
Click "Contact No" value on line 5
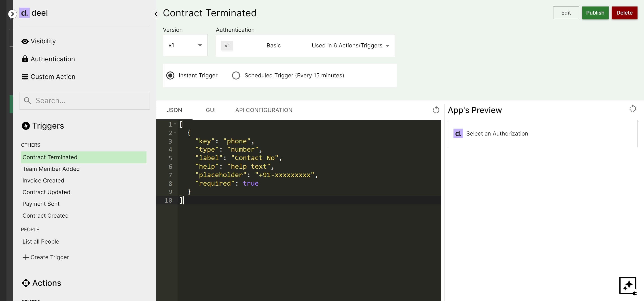click(255, 158)
